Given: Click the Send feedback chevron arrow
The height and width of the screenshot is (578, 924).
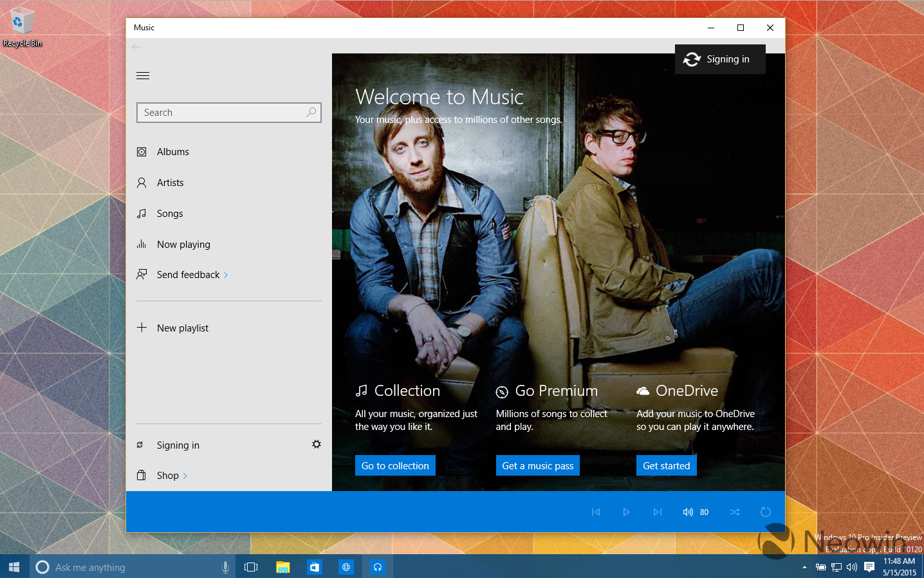Looking at the screenshot, I should click(x=226, y=275).
